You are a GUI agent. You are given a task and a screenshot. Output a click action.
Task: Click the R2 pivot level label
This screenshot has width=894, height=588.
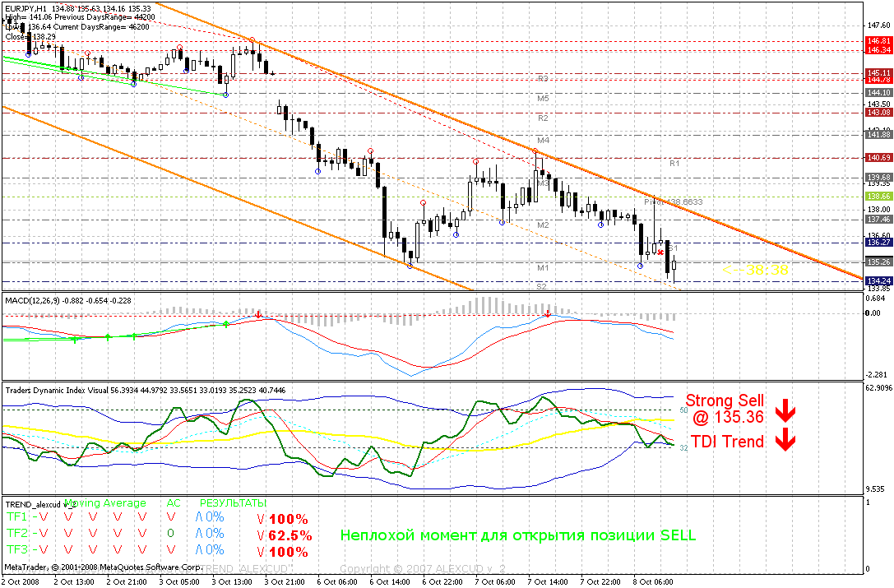543,118
